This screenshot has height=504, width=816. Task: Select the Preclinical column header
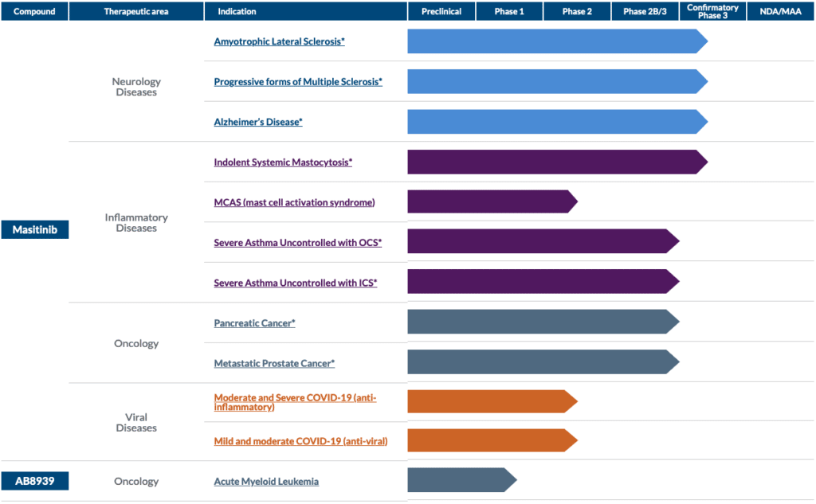click(441, 11)
